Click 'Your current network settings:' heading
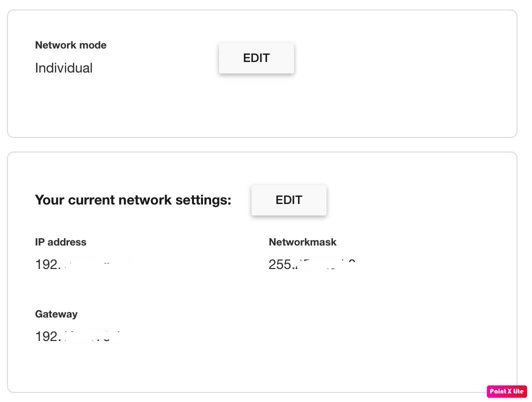Viewport: 532px width, 402px height. (x=133, y=200)
